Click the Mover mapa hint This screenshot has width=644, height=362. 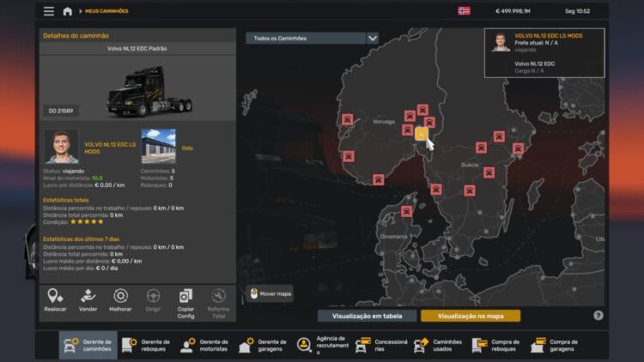270,294
